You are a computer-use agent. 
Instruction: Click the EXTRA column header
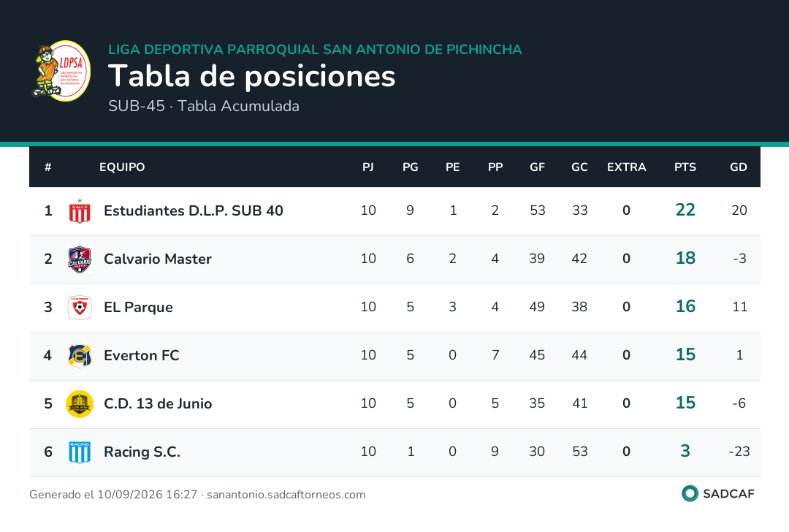coord(627,167)
